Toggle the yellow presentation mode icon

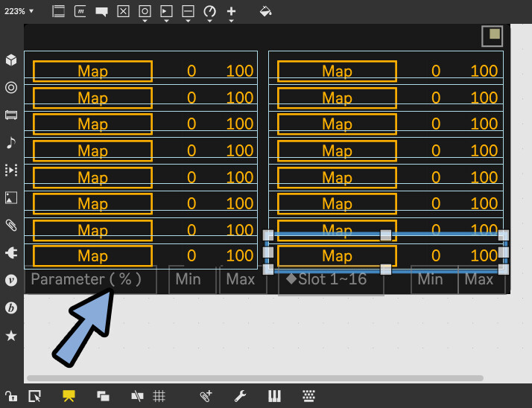[69, 396]
